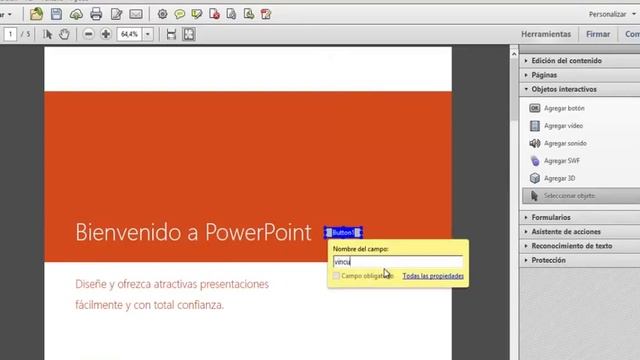Viewport: 640px width, 360px height.
Task: Click Agregar 3D tool
Action: pyautogui.click(x=552, y=178)
